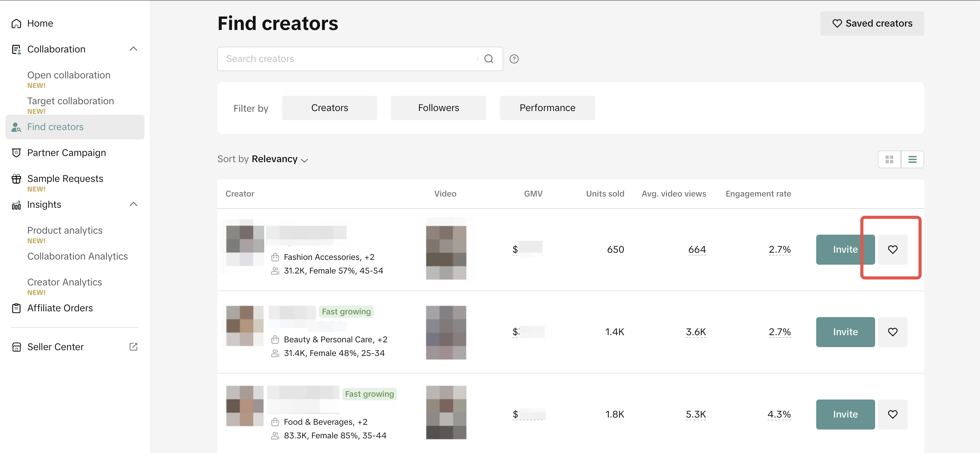980x453 pixels.
Task: Open Target collaboration menu item
Action: pyautogui.click(x=70, y=101)
